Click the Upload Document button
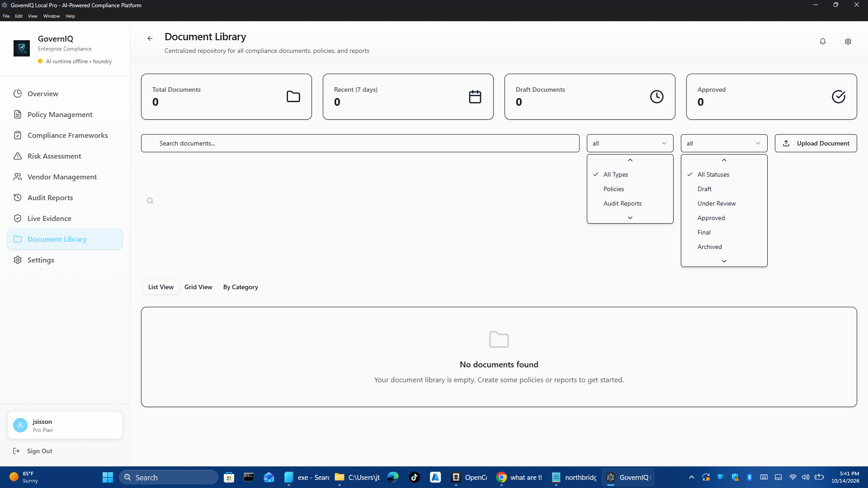The width and height of the screenshot is (868, 488). (x=816, y=143)
